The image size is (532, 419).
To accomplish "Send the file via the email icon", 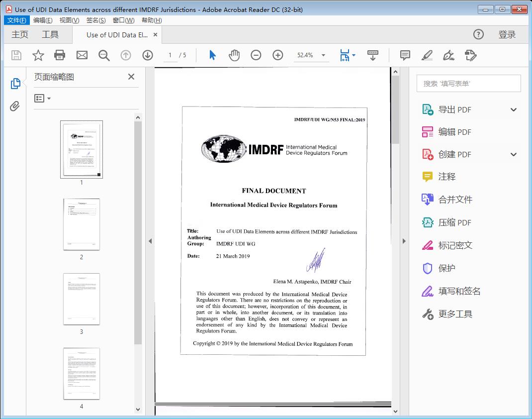I will pos(82,55).
